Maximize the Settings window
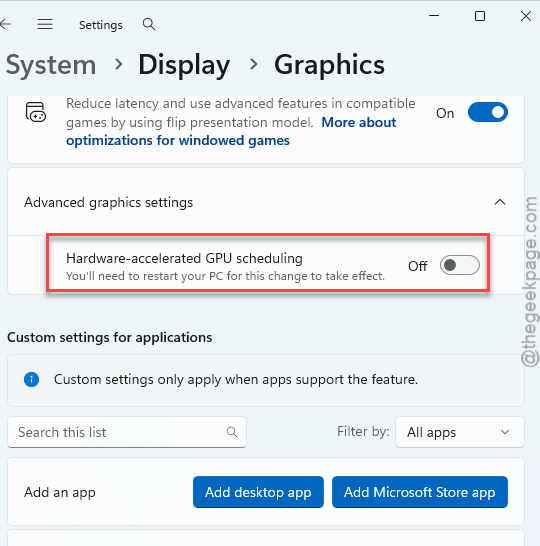 [480, 16]
